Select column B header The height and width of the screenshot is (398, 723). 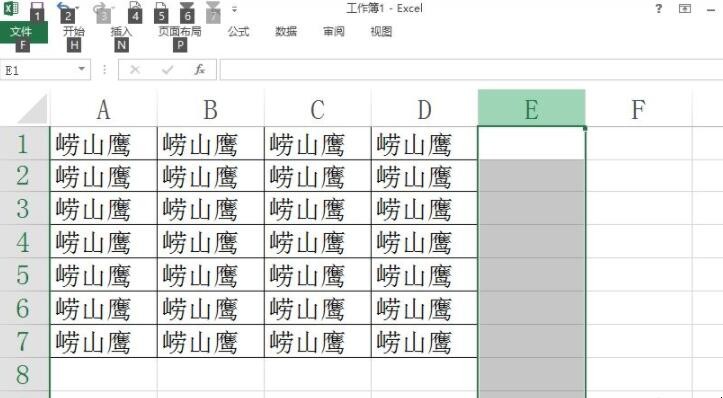211,109
